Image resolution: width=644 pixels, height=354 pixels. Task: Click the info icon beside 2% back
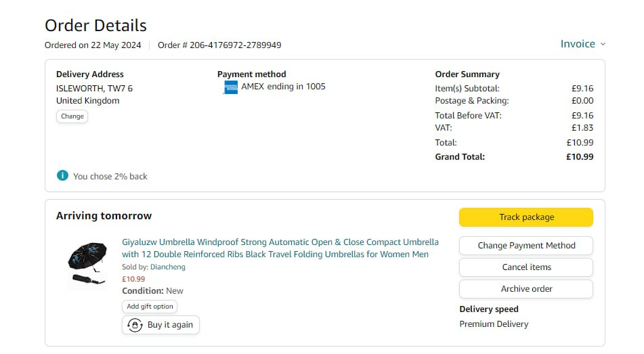(62, 176)
